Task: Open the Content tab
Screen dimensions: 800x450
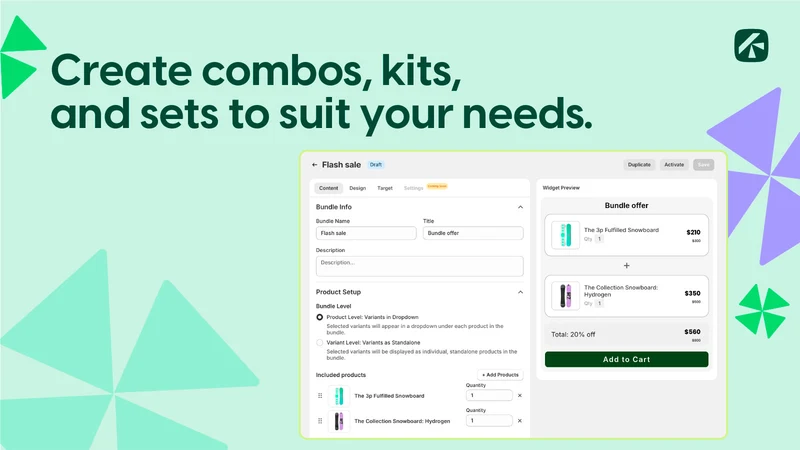Action: click(x=329, y=188)
